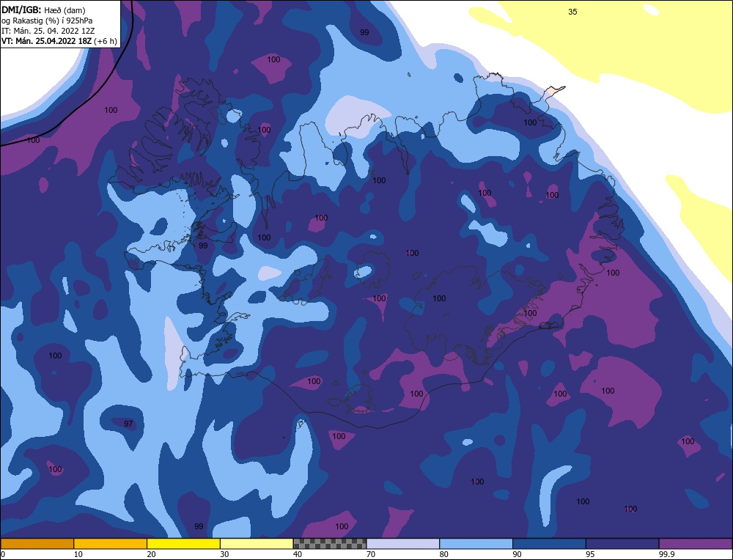
Task: Click the "40" legend scale label
Action: coord(298,554)
